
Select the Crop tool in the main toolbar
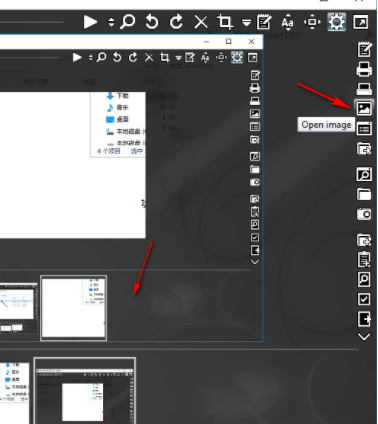coord(225,22)
